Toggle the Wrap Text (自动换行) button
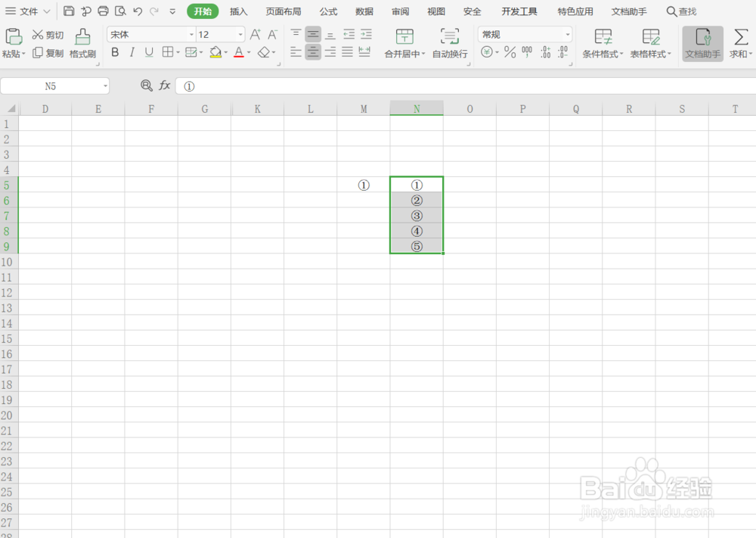The width and height of the screenshot is (756, 538). pos(449,43)
